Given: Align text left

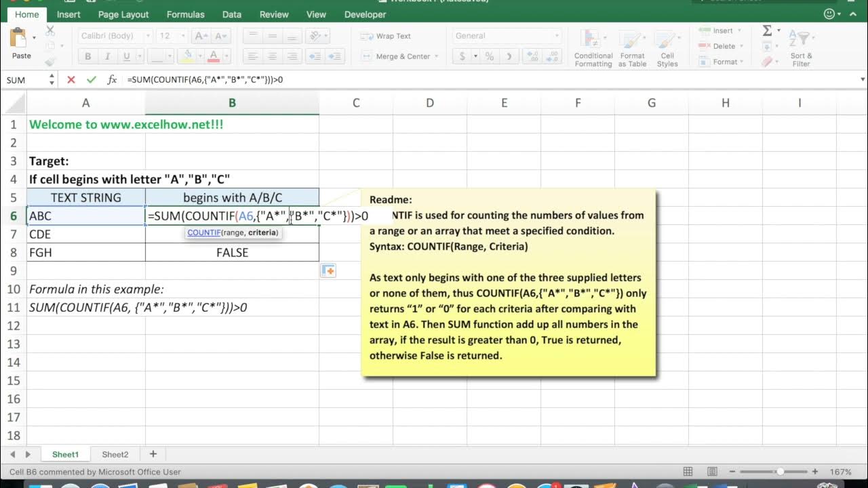Looking at the screenshot, I should [252, 56].
